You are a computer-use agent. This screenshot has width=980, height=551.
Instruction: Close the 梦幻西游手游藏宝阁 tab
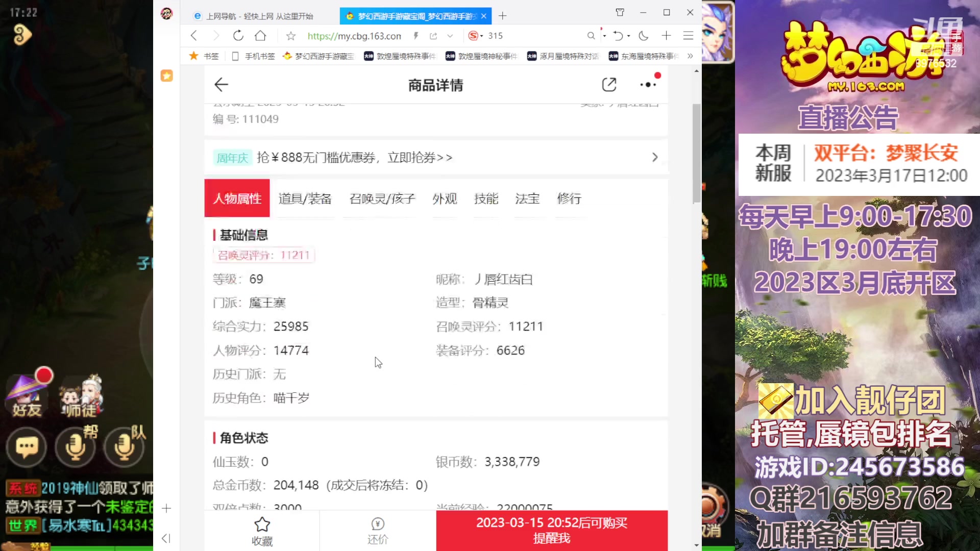tap(483, 16)
